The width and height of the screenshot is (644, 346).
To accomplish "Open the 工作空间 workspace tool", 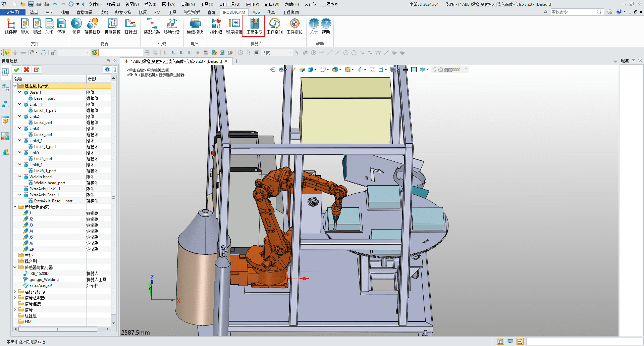I will [x=274, y=26].
